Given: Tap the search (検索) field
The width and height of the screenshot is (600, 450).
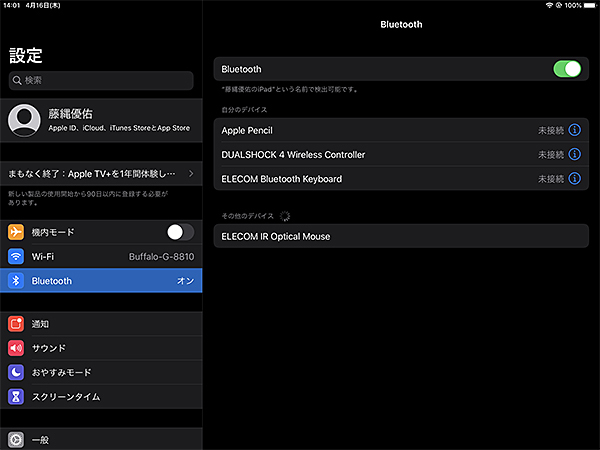Looking at the screenshot, I should (x=100, y=80).
